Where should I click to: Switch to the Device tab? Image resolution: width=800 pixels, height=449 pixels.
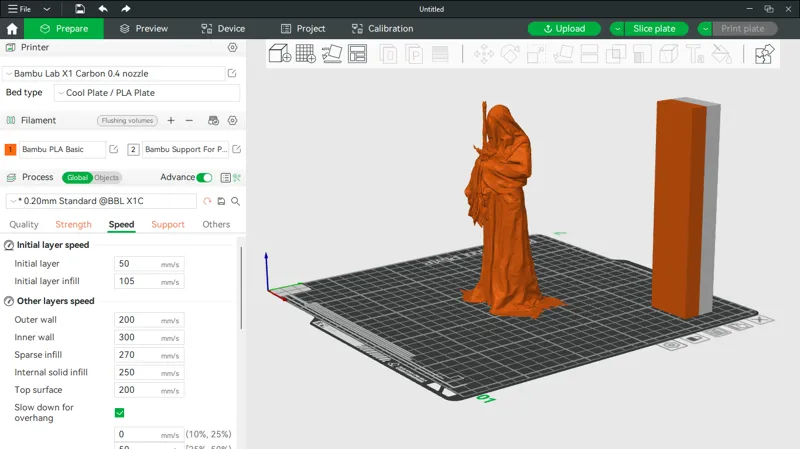point(223,29)
